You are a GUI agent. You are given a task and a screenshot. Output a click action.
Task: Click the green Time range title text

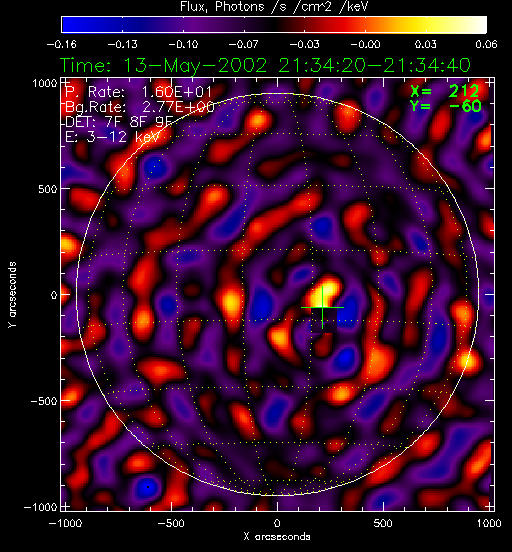pos(265,65)
